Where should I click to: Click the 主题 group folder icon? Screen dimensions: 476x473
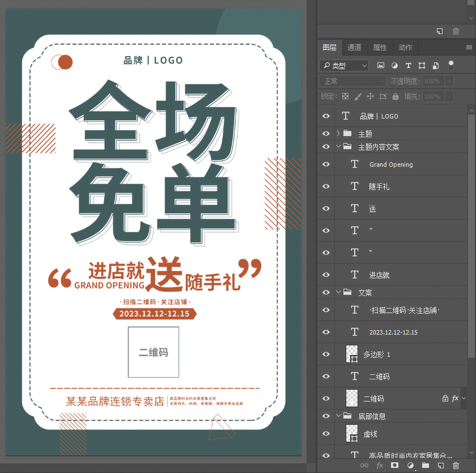(347, 133)
